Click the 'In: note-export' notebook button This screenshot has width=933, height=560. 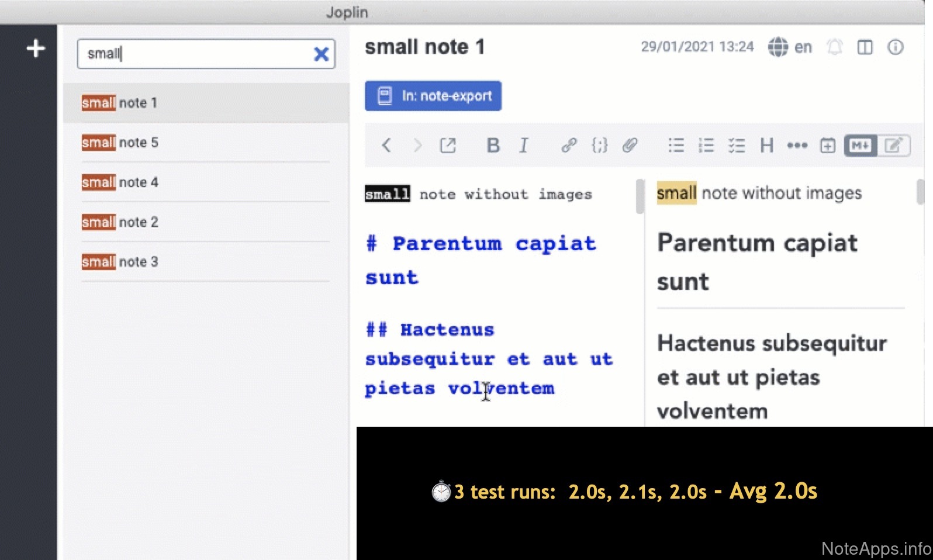point(433,96)
